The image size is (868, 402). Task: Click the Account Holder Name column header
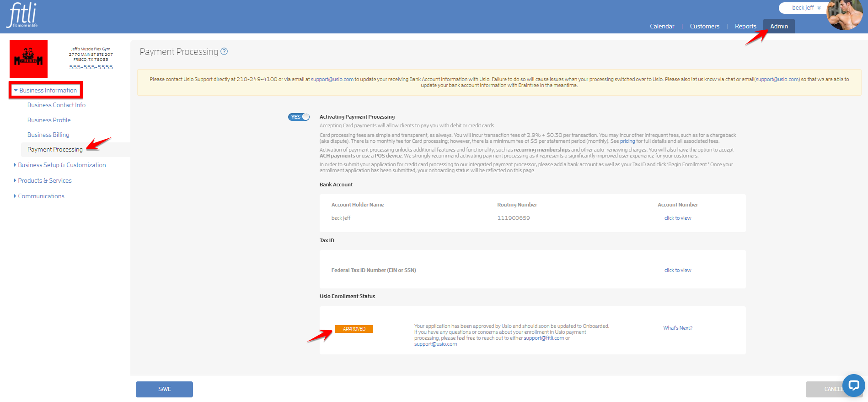tap(357, 205)
